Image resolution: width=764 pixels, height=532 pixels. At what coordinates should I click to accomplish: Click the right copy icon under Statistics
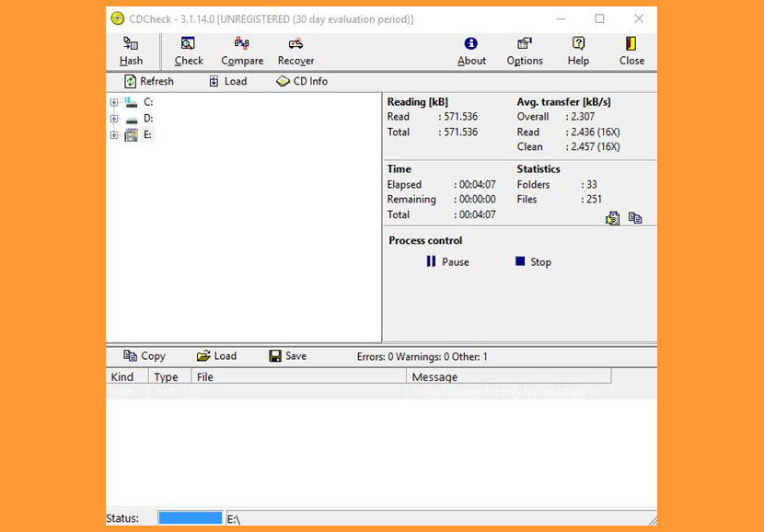tap(635, 218)
